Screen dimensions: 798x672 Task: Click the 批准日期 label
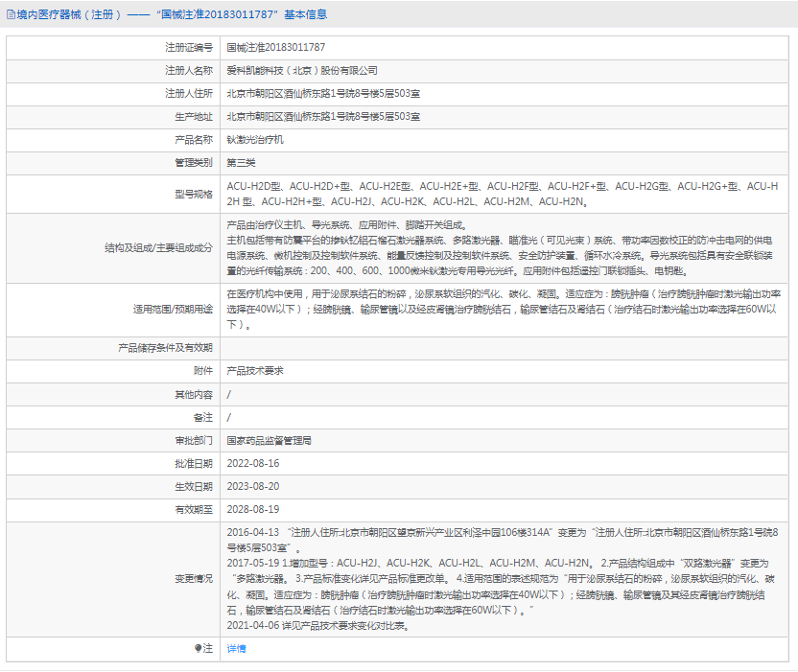[x=194, y=463]
